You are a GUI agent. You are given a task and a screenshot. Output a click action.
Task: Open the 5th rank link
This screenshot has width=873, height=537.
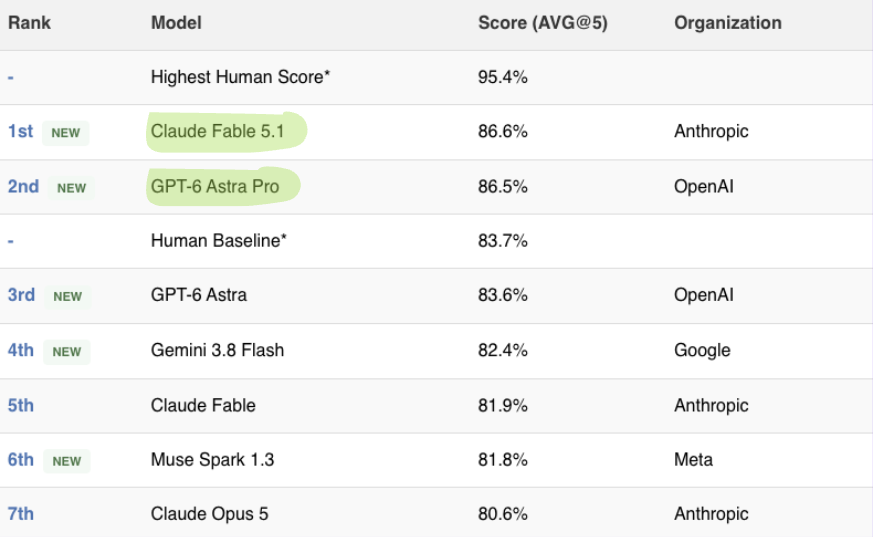21,405
